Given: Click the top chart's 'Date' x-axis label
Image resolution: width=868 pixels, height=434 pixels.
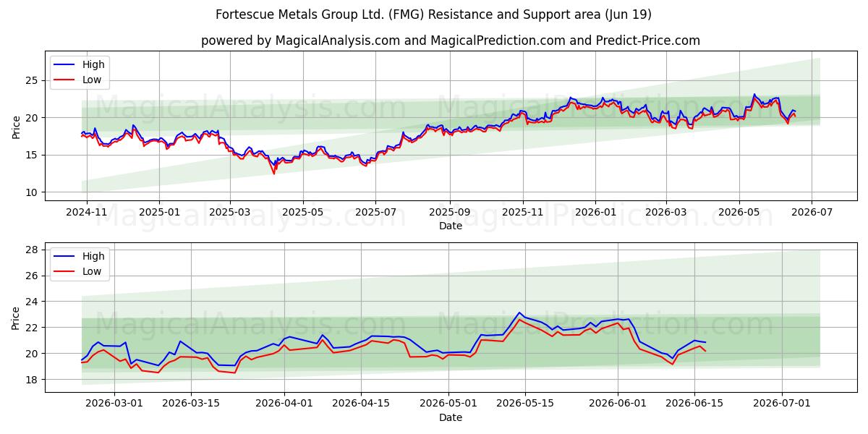Looking at the screenshot, I should (450, 226).
